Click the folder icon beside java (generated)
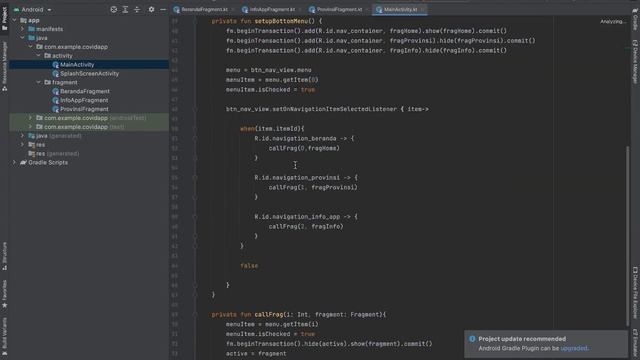 (31, 136)
